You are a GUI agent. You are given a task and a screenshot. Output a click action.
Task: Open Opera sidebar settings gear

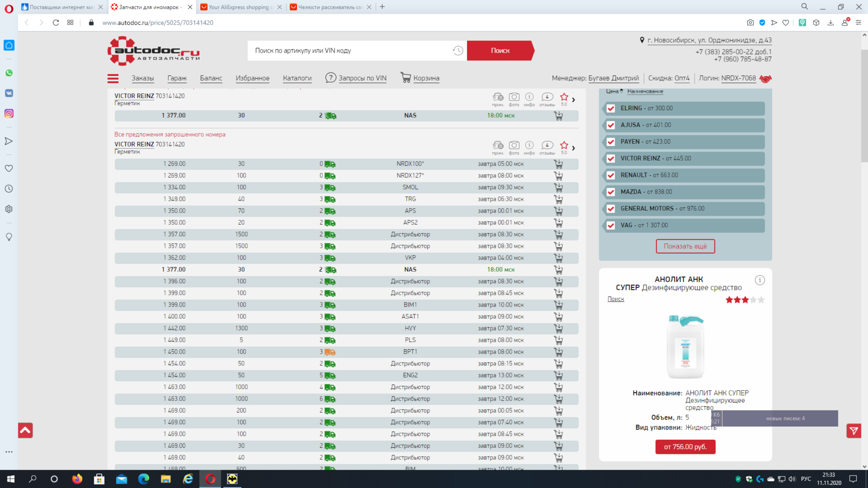point(9,209)
